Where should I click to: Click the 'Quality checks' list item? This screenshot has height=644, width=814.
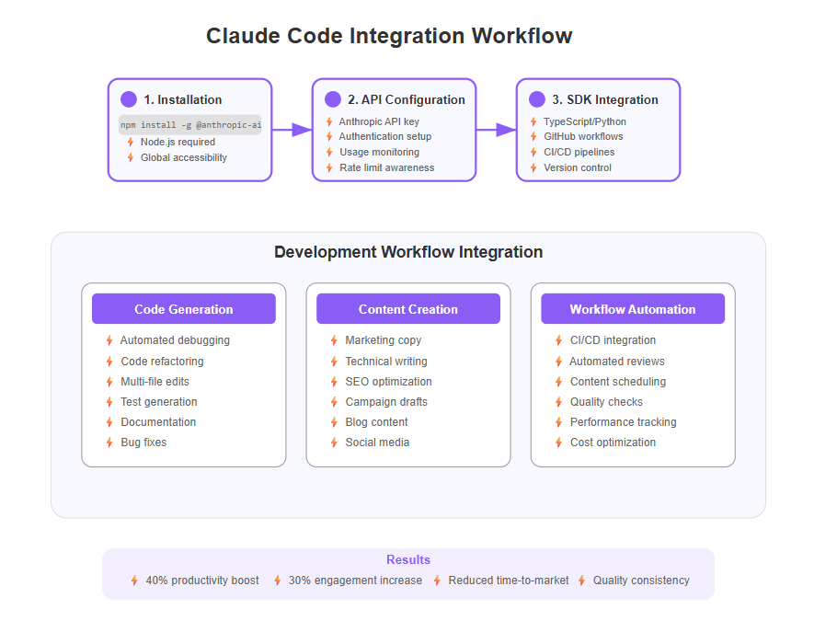(606, 401)
